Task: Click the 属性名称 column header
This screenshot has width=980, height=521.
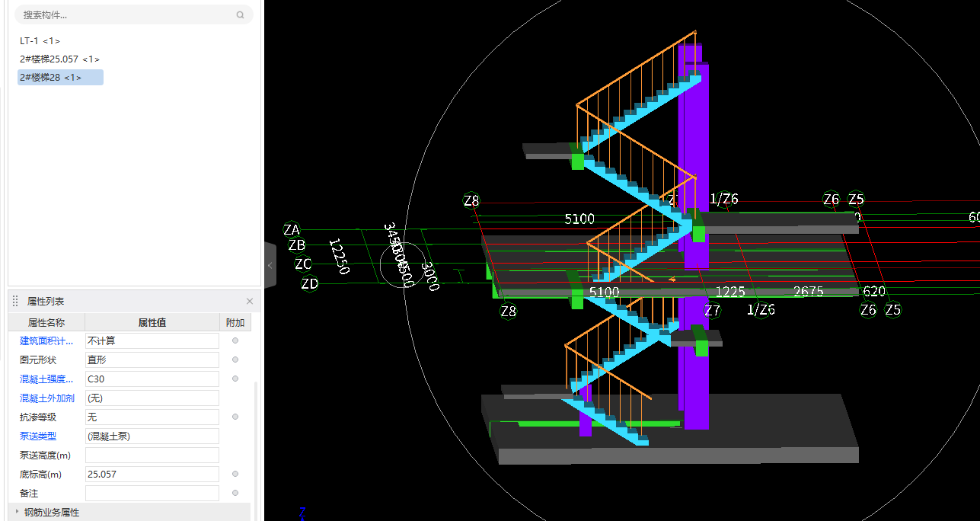Action: (x=46, y=323)
